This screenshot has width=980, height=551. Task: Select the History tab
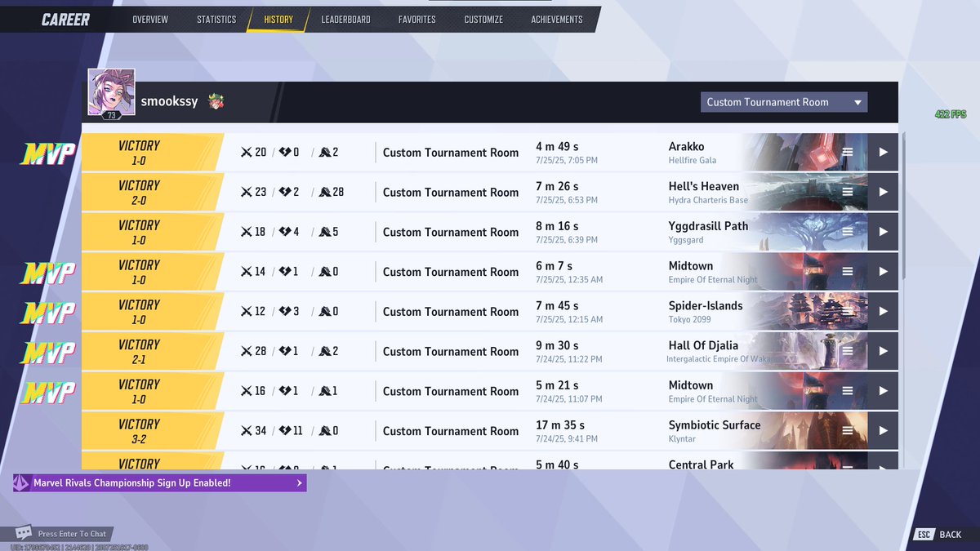278,20
